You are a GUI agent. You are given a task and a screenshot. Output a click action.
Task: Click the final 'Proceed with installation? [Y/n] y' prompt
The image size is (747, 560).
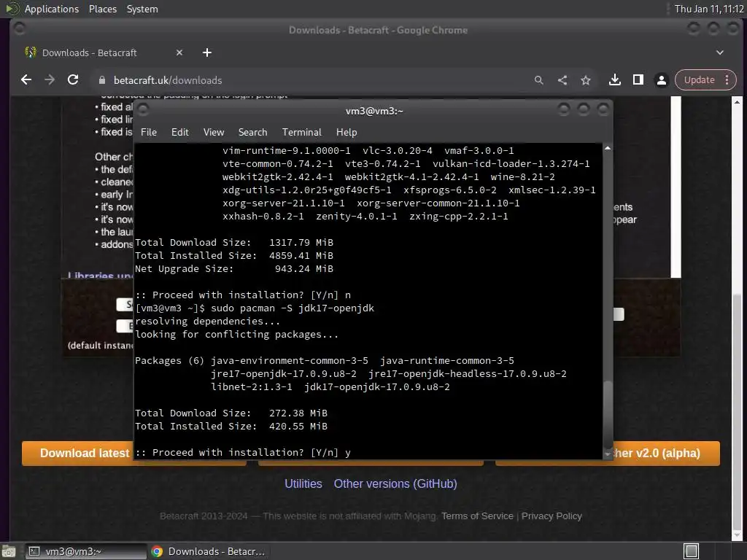tap(243, 452)
